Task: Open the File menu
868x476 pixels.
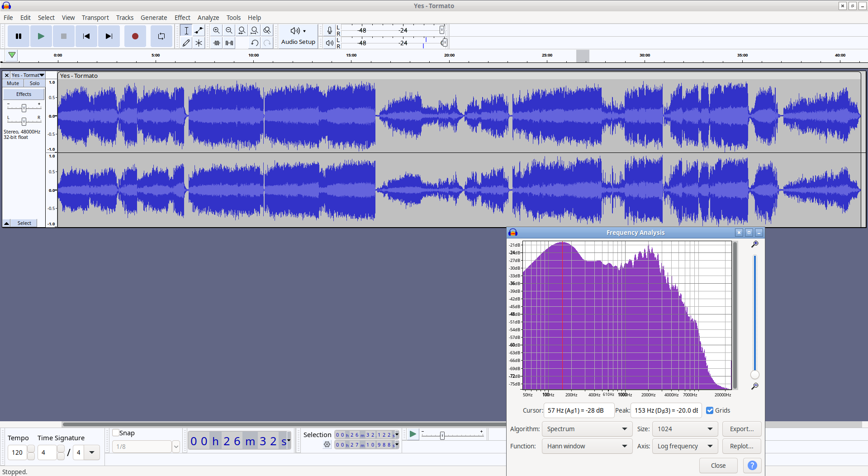Action: point(8,18)
